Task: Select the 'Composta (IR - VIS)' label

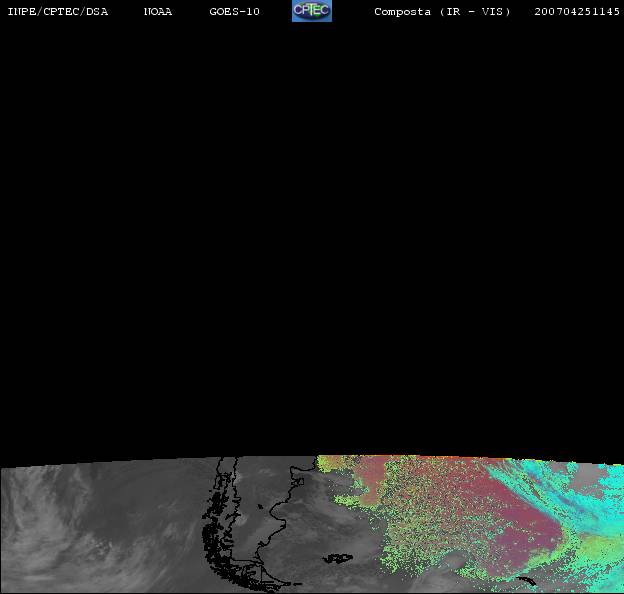Action: (442, 12)
